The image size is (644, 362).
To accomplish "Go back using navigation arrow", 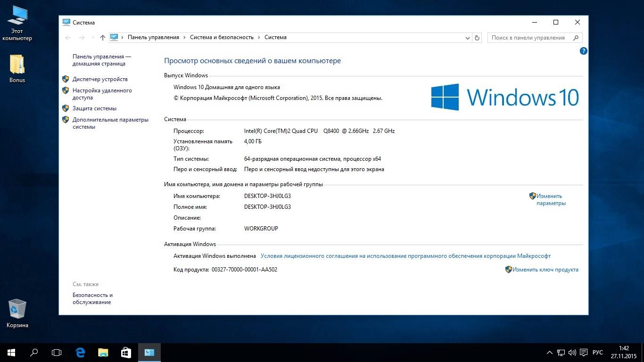I will (x=68, y=38).
